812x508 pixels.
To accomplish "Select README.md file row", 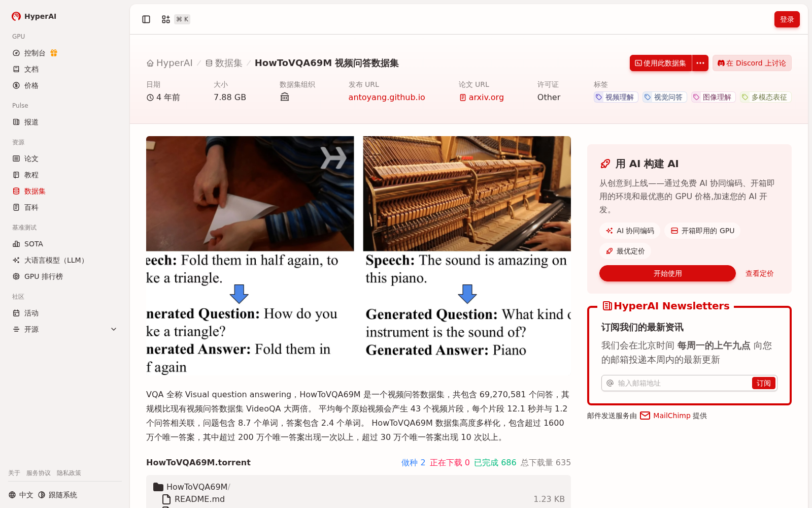I will tap(358, 499).
